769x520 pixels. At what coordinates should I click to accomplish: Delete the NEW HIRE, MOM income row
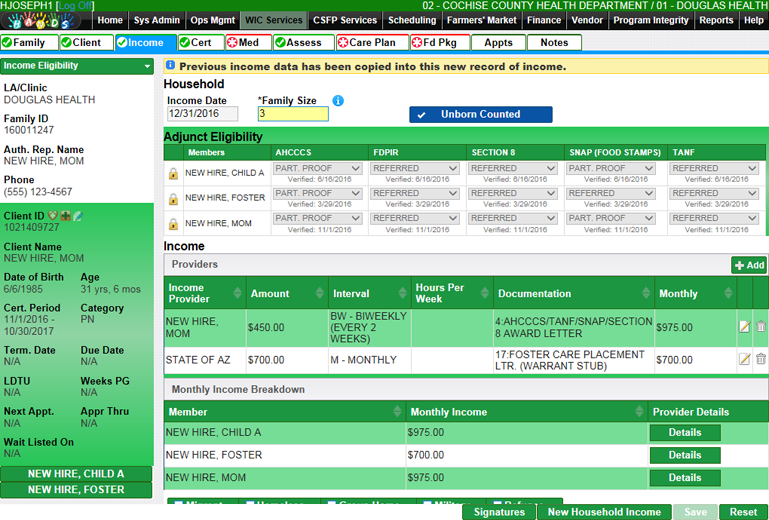tap(760, 327)
